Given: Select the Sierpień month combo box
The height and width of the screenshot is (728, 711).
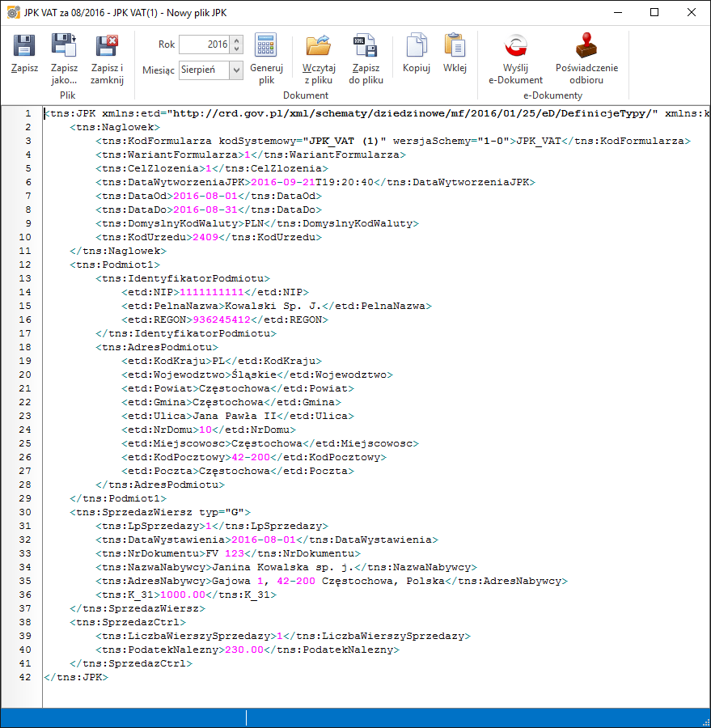Looking at the screenshot, I should [204, 70].
